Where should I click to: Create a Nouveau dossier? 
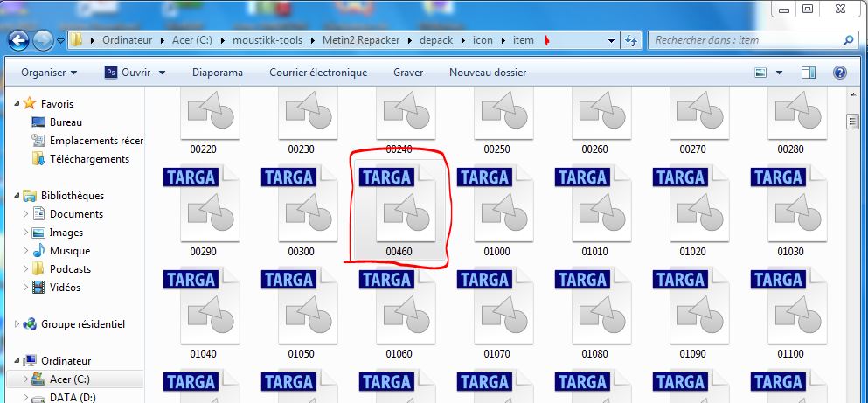click(x=488, y=73)
